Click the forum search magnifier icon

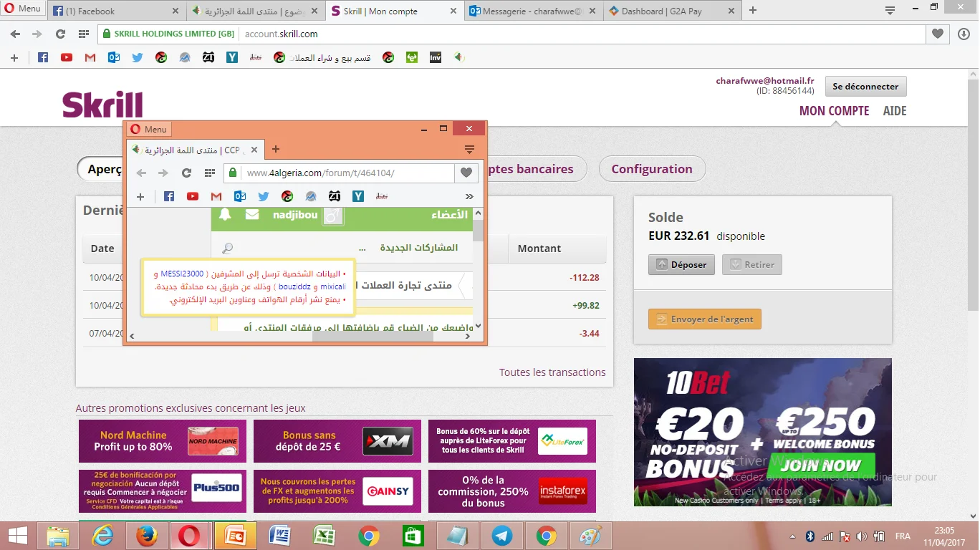(228, 249)
